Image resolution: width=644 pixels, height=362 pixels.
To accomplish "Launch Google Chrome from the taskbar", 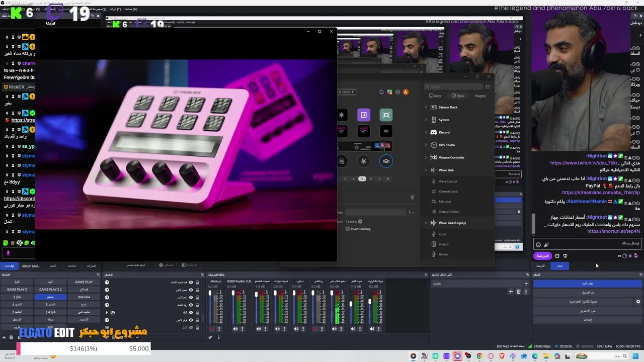I will [x=479, y=356].
